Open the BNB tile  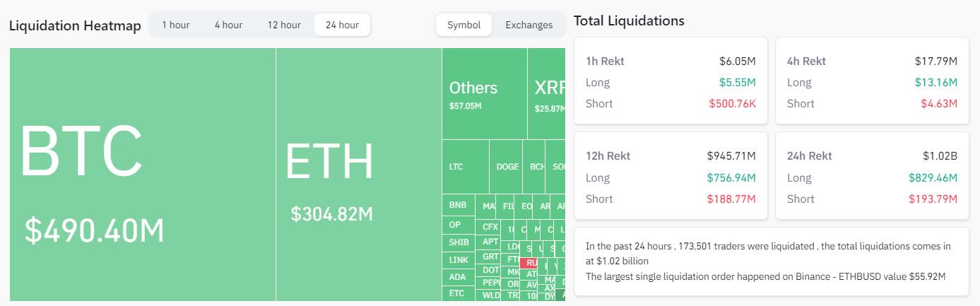458,206
